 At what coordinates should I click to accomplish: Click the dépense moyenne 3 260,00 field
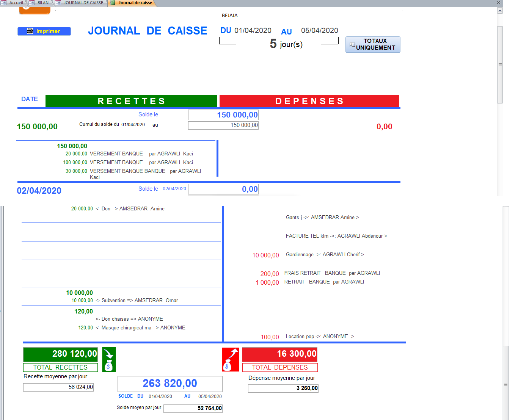[x=283, y=388]
